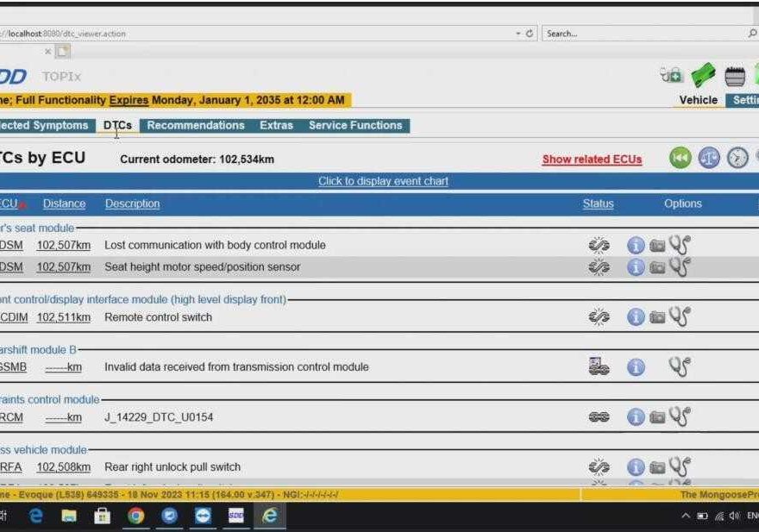Click status icon of Lost communication DSM row
The width and height of the screenshot is (759, 532).
(599, 245)
